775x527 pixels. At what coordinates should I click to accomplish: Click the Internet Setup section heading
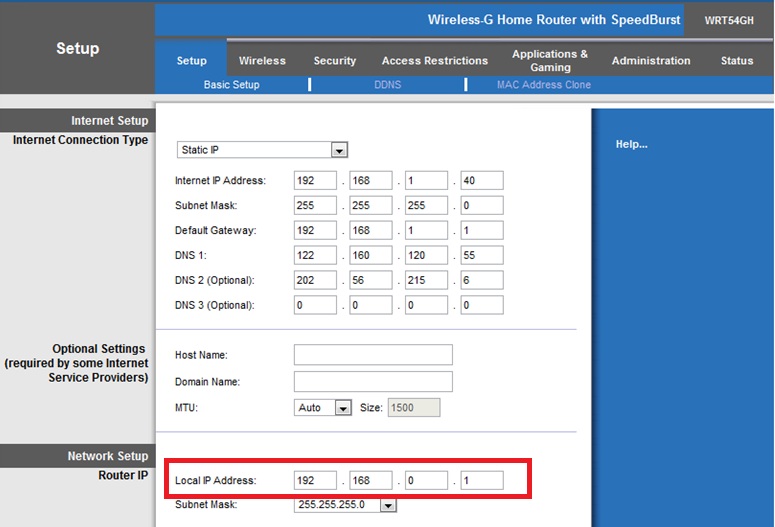pos(109,121)
